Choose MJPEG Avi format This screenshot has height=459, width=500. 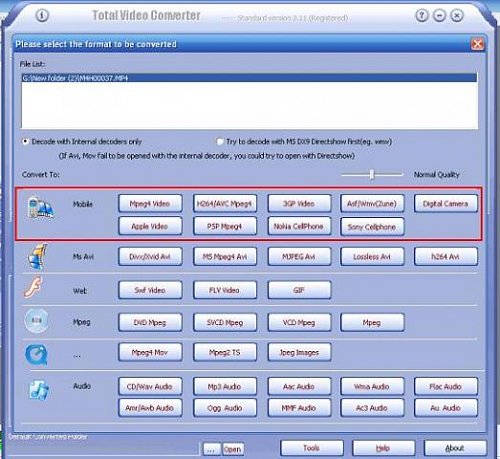click(x=299, y=257)
